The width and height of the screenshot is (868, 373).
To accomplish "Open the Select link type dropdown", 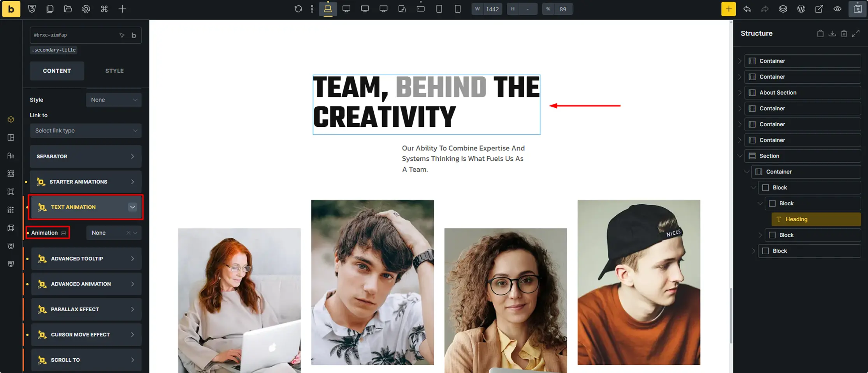I will 86,131.
